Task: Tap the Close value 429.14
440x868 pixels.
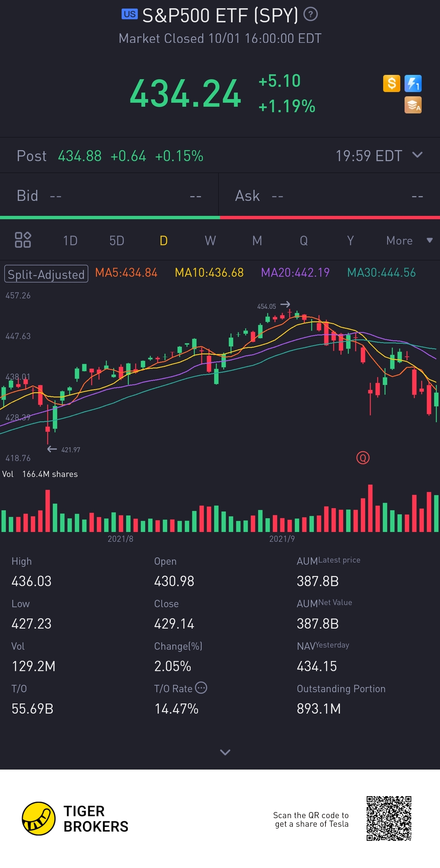Action: click(x=174, y=624)
